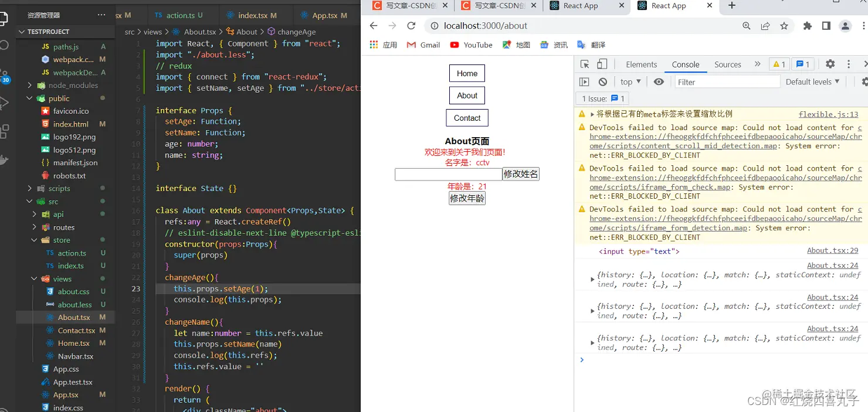Open Default levels dropdown
Viewport: 868px width, 412px height.
(813, 82)
